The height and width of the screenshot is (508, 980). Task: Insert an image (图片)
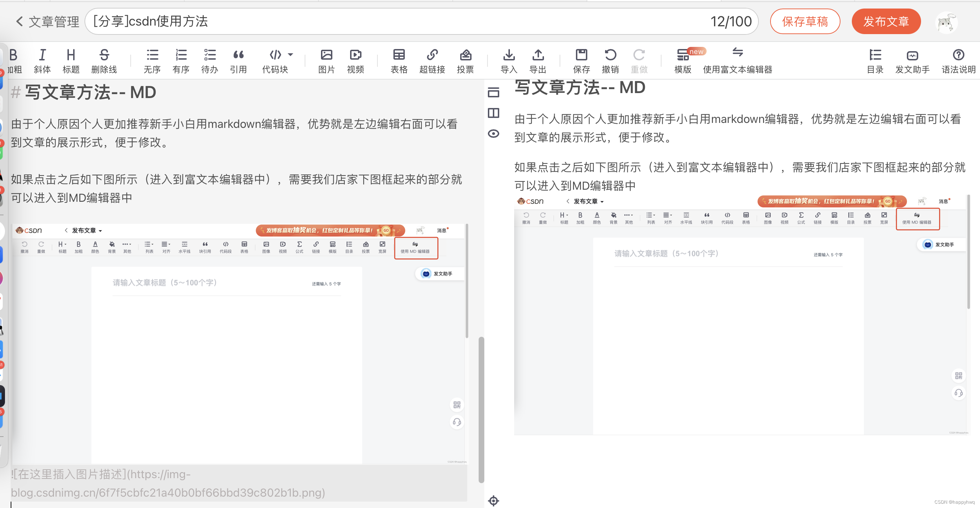point(326,61)
